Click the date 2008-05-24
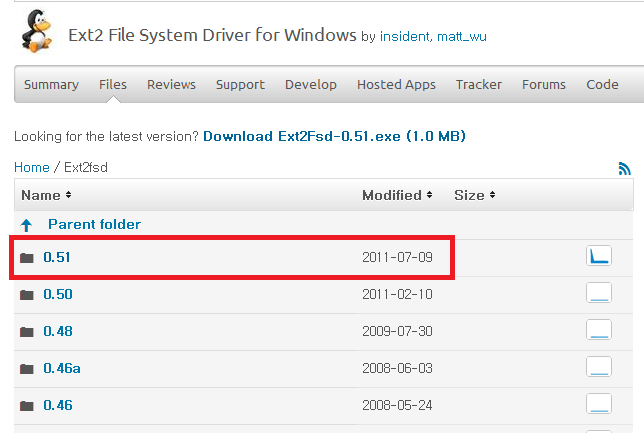Image resolution: width=644 pixels, height=433 pixels. (397, 405)
